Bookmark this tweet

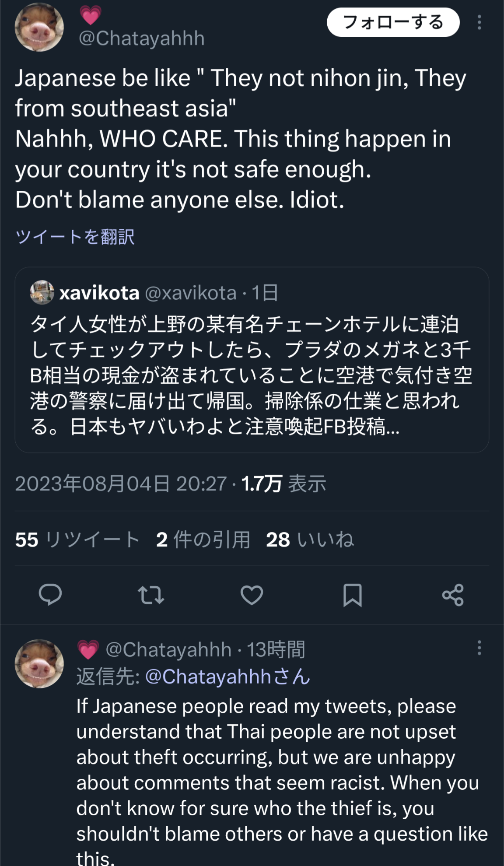click(x=352, y=595)
